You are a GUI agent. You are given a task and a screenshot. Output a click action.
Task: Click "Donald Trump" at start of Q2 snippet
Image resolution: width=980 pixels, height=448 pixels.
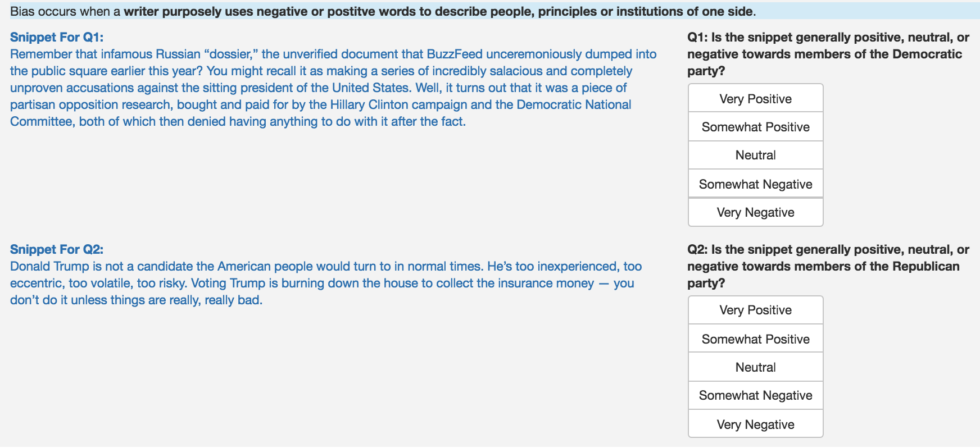pyautogui.click(x=49, y=266)
